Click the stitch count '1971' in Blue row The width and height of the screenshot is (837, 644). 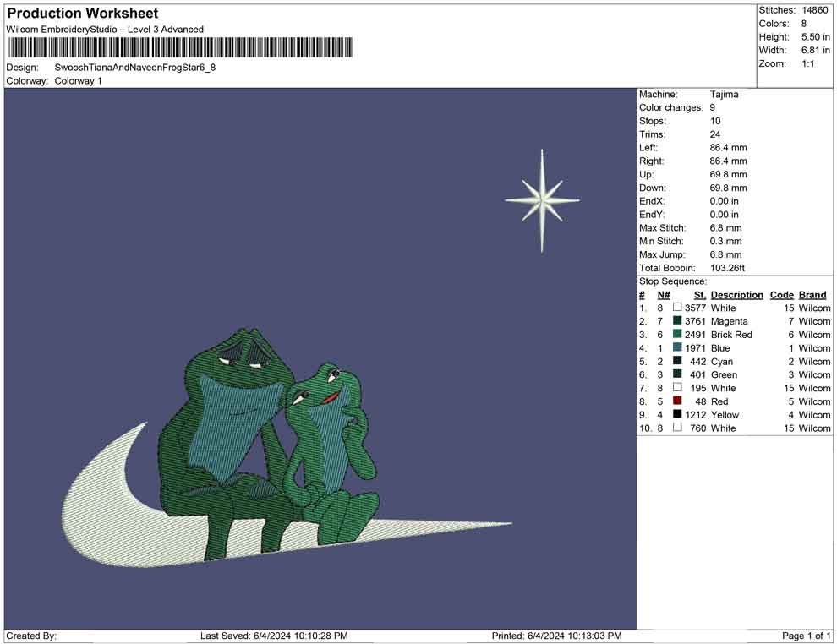point(696,348)
